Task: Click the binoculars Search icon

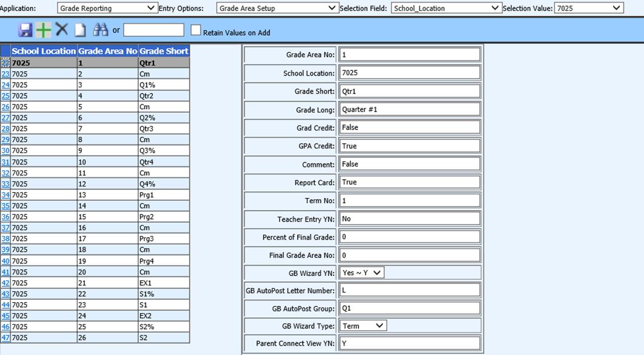Action: click(x=100, y=30)
